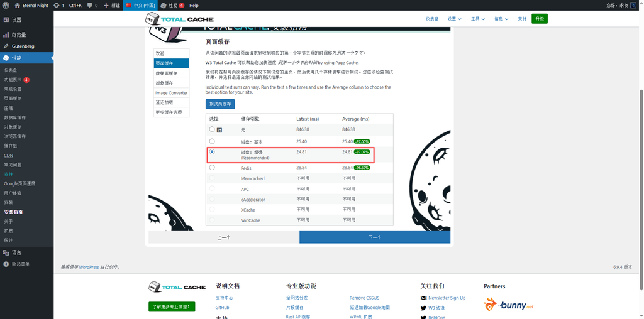Select the Redis radio button
Image resolution: width=644 pixels, height=319 pixels.
(x=212, y=167)
